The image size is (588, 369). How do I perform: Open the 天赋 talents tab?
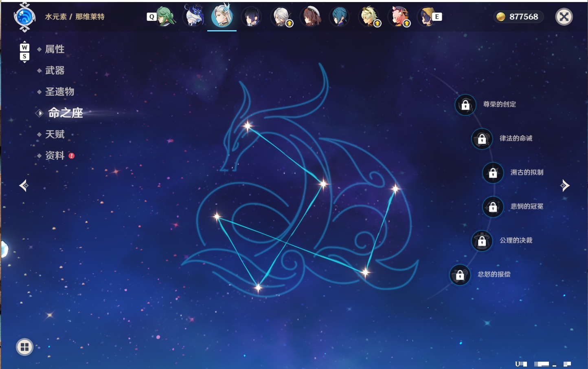tap(55, 134)
